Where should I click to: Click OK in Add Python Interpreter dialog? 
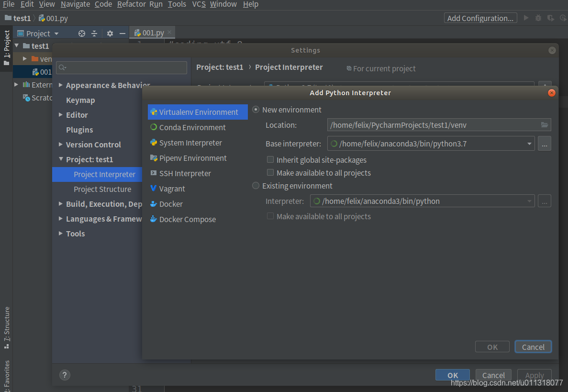point(492,347)
